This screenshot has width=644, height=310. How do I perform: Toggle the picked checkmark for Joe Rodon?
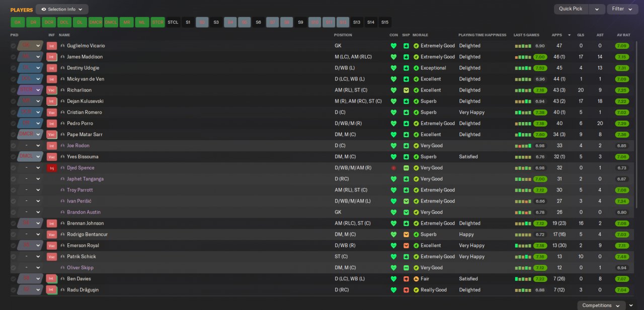[x=13, y=146]
